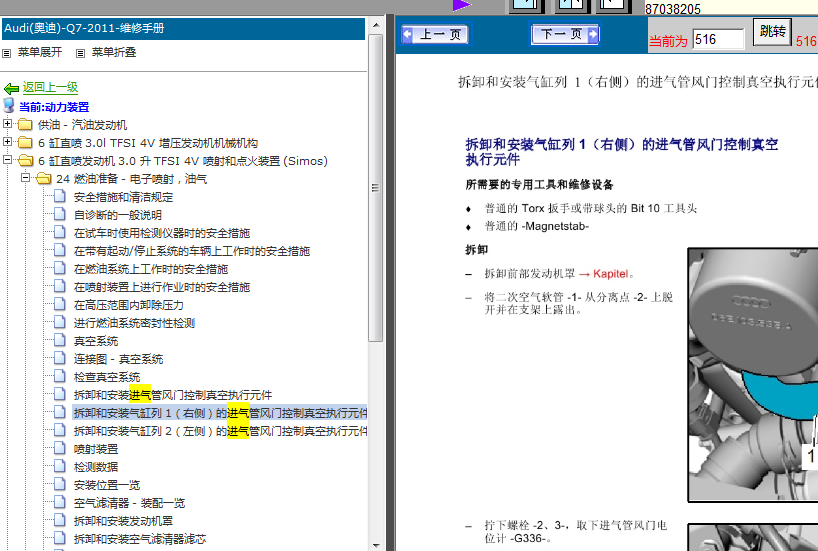The height and width of the screenshot is (551, 818).
Task: Click page icon beside 安装位置一览
Action: [x=60, y=484]
